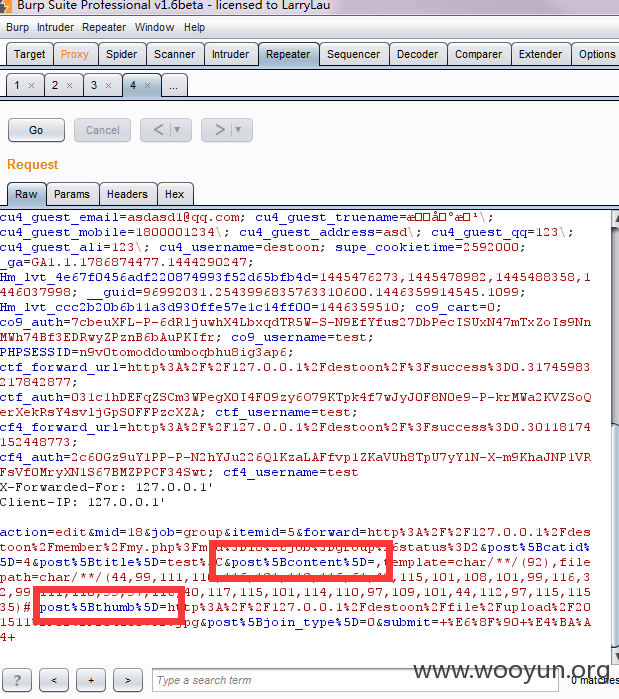Switch to the Spider tab
Screen dimensions: 619x699
122,54
